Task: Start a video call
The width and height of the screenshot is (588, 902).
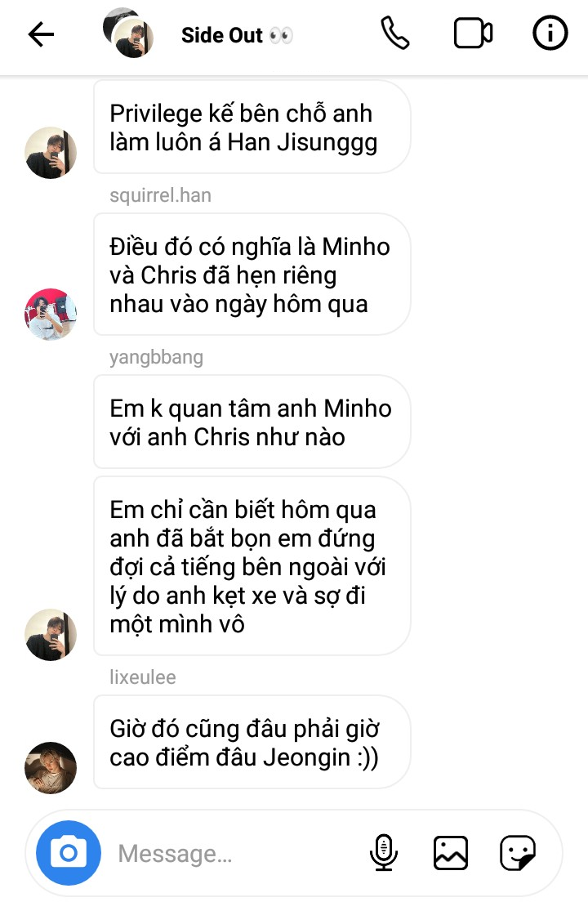Action: [x=473, y=33]
